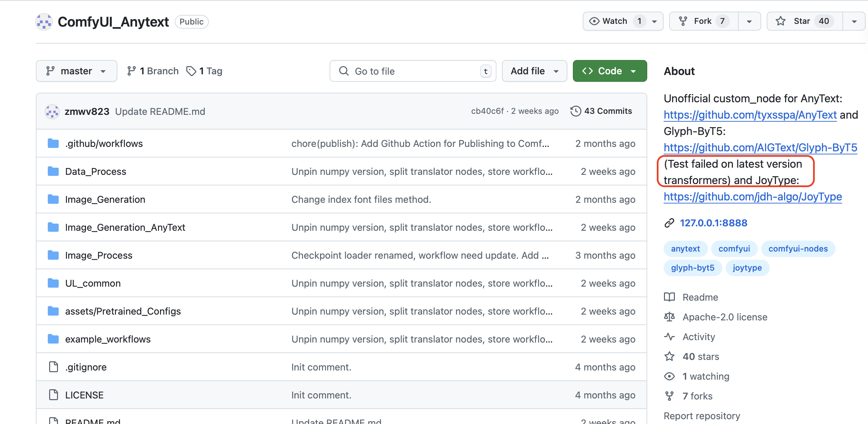Viewport: 868px width, 424px height.
Task: Click the star icon beside 40 stars
Action: 669,357
